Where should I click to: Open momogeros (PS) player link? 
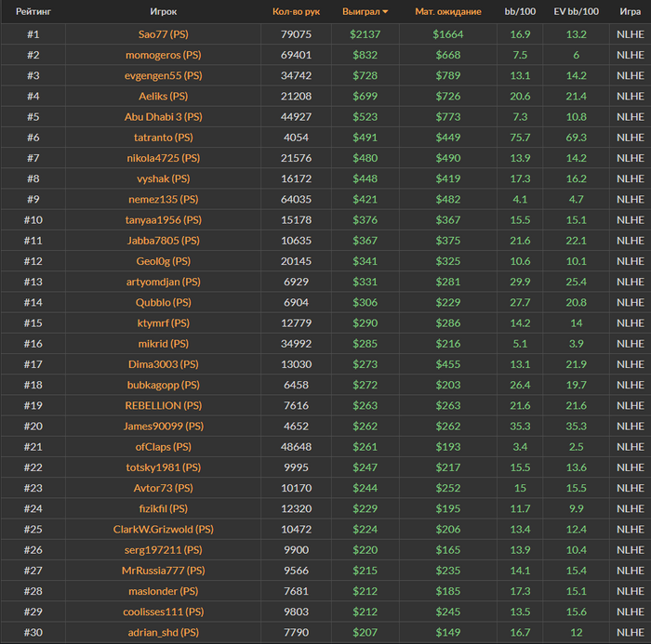pyautogui.click(x=164, y=55)
